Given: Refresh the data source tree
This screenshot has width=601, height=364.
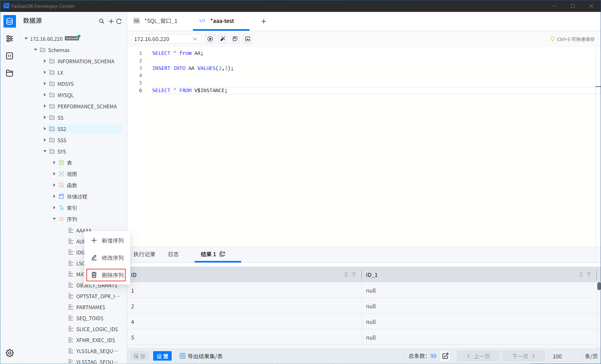Looking at the screenshot, I should pos(119,21).
